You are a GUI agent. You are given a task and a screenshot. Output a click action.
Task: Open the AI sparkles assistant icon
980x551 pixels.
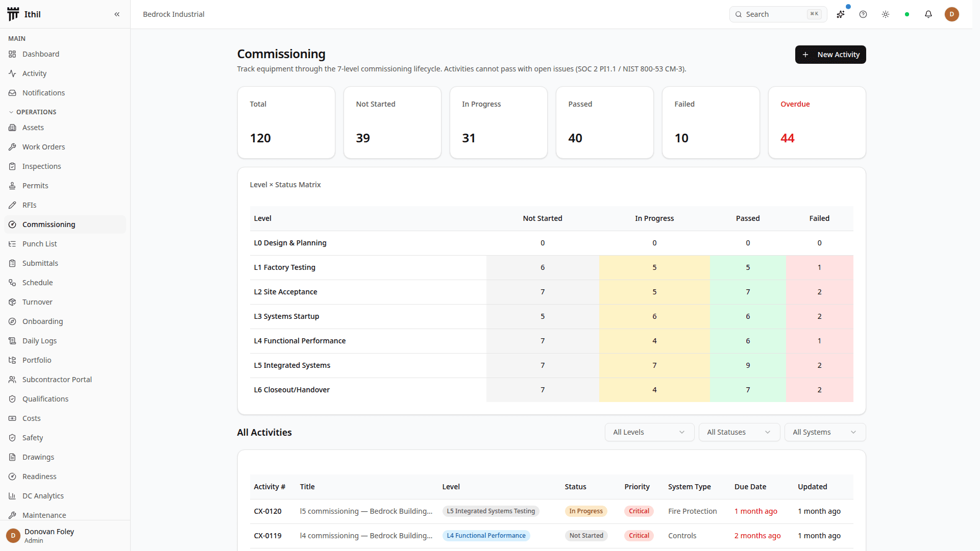tap(841, 14)
